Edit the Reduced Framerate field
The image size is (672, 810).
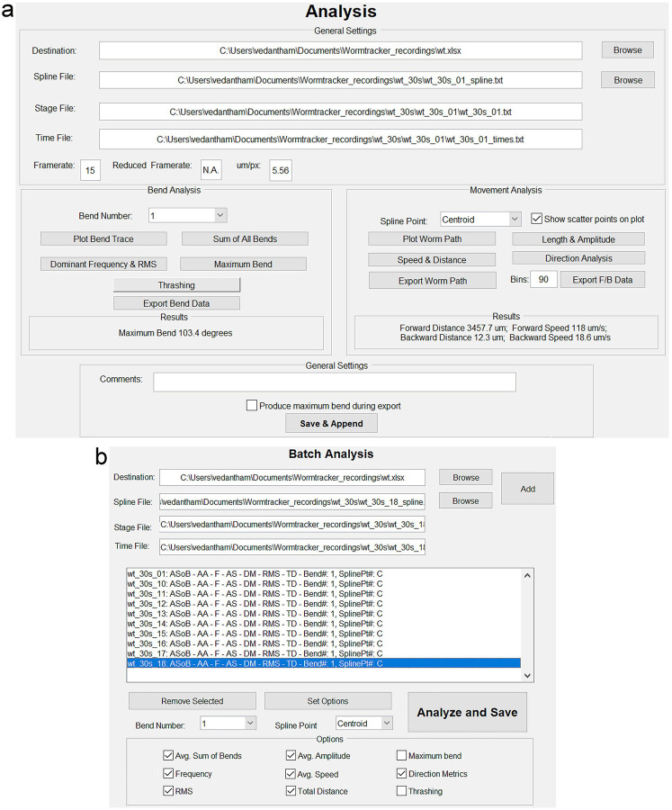211,169
